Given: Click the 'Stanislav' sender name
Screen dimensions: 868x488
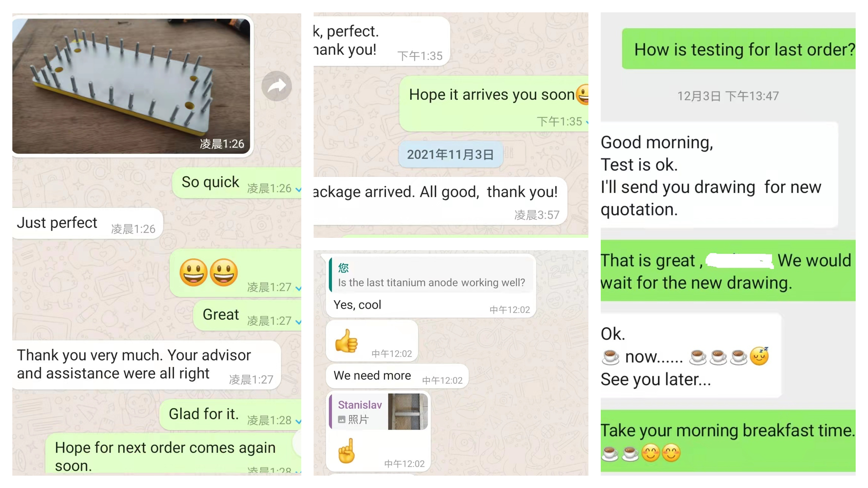Looking at the screenshot, I should [x=360, y=404].
